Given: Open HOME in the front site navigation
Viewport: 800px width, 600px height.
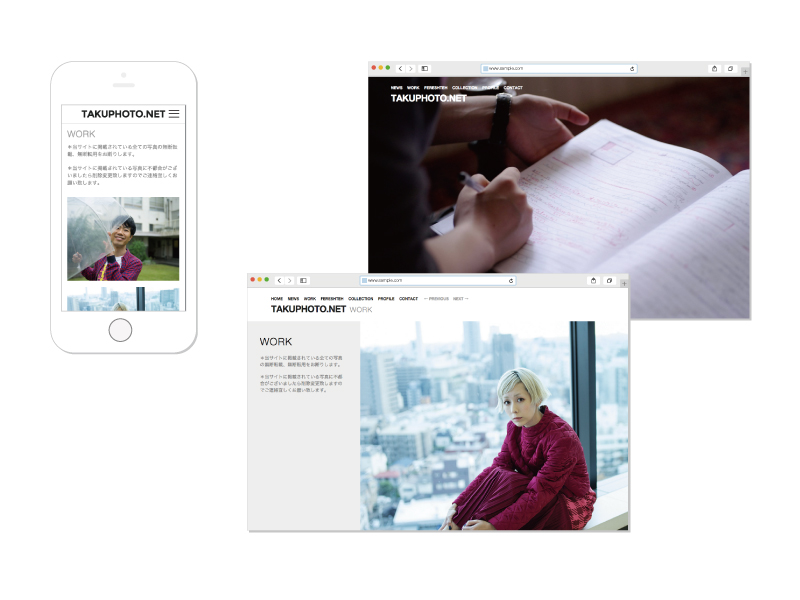Looking at the screenshot, I should tap(277, 299).
